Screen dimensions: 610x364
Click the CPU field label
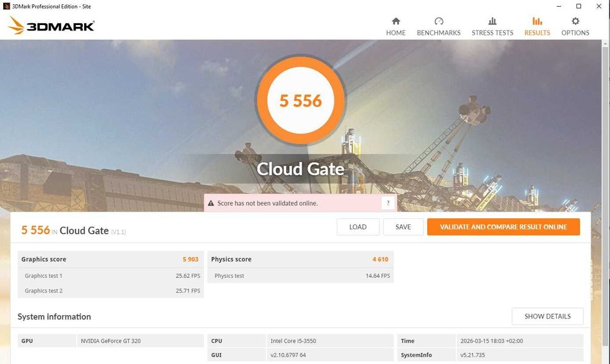[x=217, y=341]
